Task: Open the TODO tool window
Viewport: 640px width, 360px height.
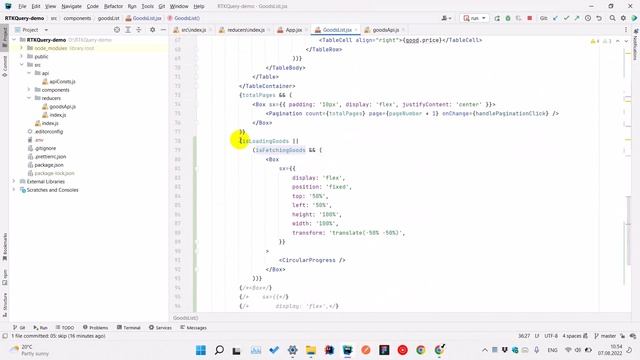Action: 64,328
